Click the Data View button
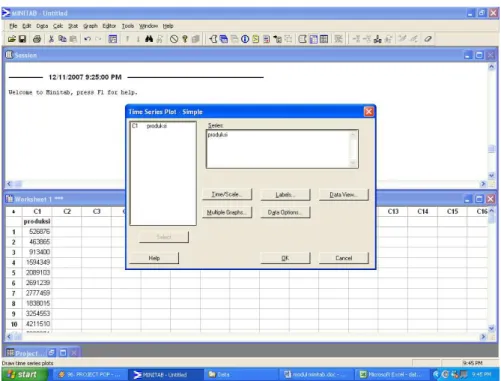The width and height of the screenshot is (501, 381). [x=344, y=195]
